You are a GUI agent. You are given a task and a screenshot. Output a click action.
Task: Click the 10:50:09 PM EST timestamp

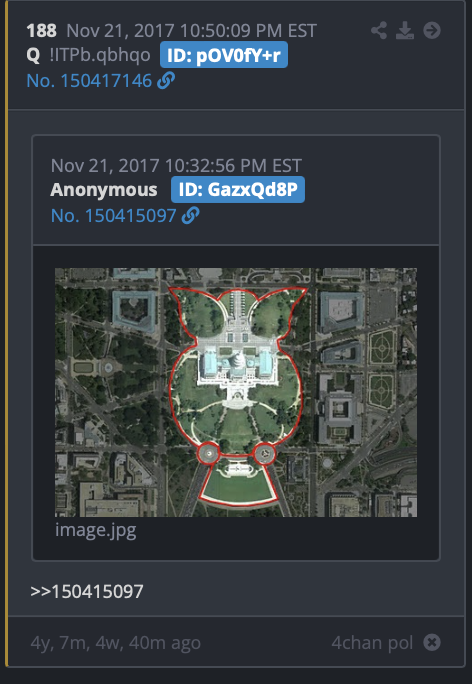pos(248,31)
